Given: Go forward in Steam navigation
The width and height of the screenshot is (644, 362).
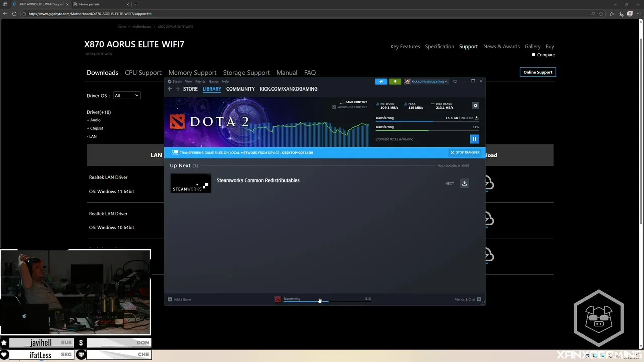Looking at the screenshot, I should click(177, 89).
